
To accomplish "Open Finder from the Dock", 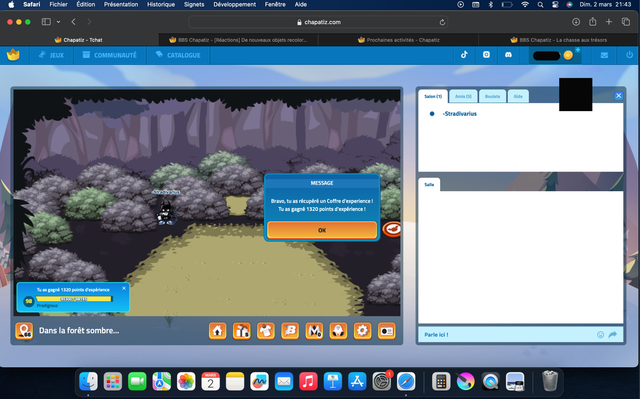I will pos(89,382).
